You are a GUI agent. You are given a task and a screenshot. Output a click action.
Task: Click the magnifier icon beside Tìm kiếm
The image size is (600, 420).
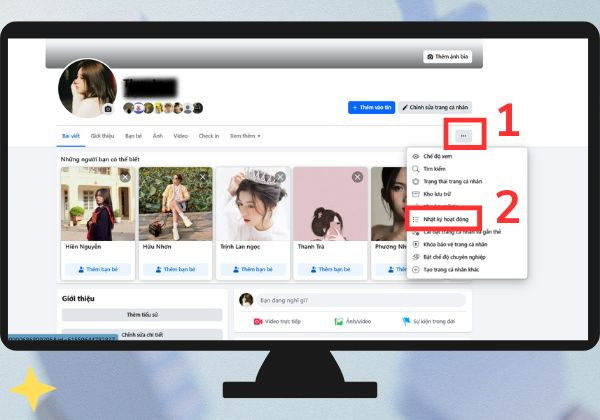pos(416,169)
